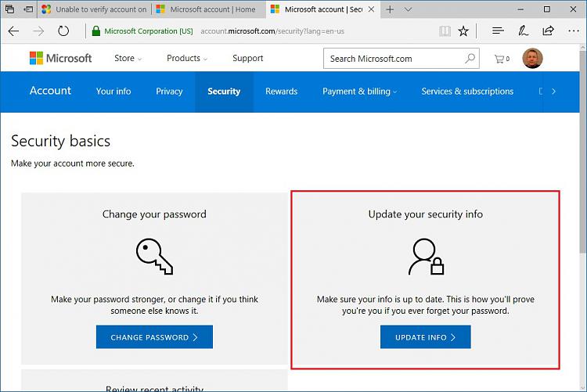Open the new tab plus button
The height and width of the screenshot is (392, 587).
(390, 9)
